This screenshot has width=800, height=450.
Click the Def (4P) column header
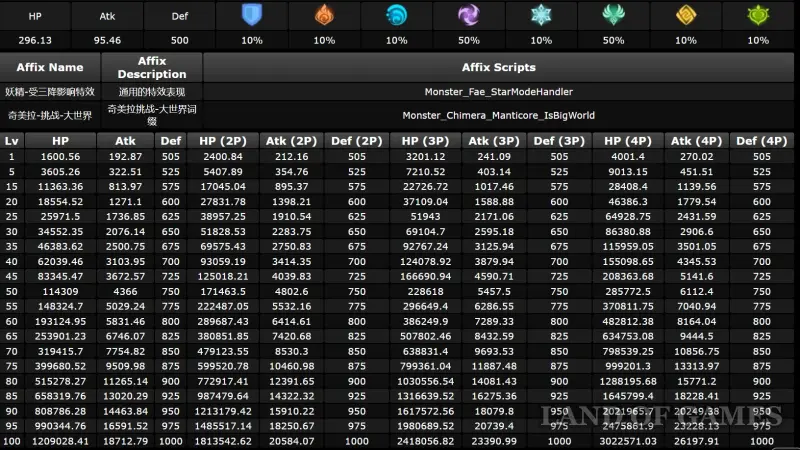[x=762, y=141]
